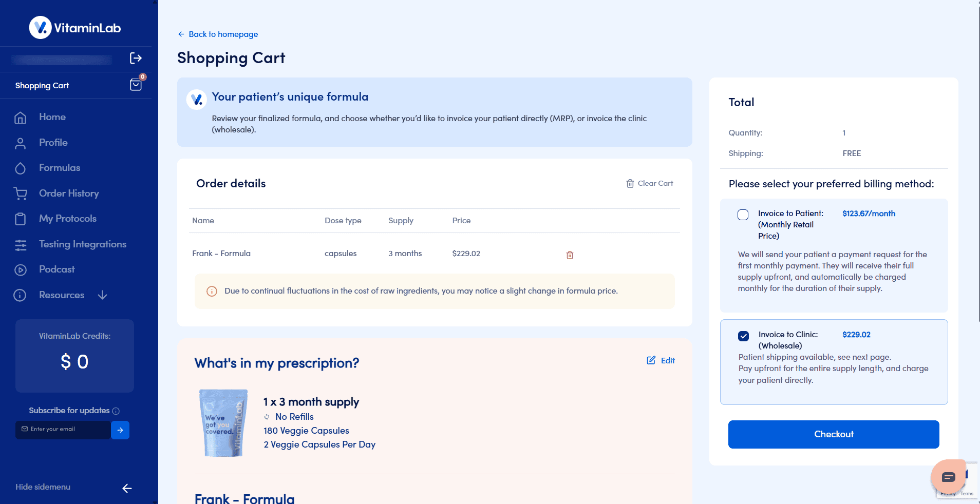Click the info icon beside Subscribe for updates
Screen dimensions: 980x504
[117, 411]
